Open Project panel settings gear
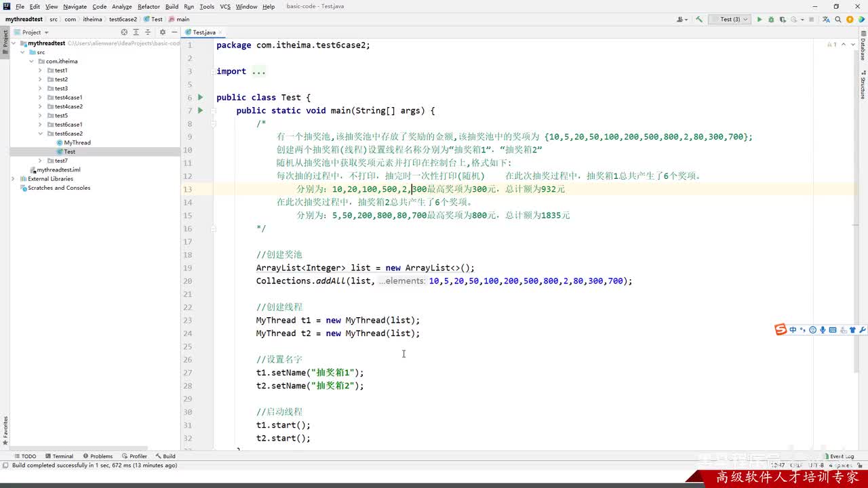The width and height of the screenshot is (868, 488). (x=163, y=32)
